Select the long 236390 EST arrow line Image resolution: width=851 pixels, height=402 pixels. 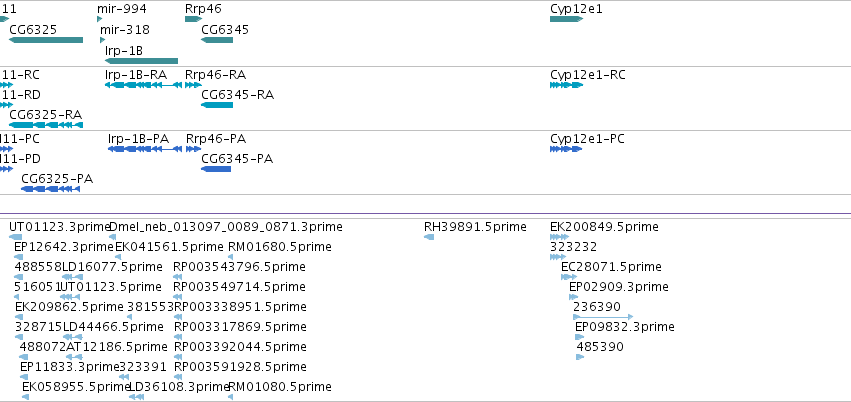pos(603,317)
